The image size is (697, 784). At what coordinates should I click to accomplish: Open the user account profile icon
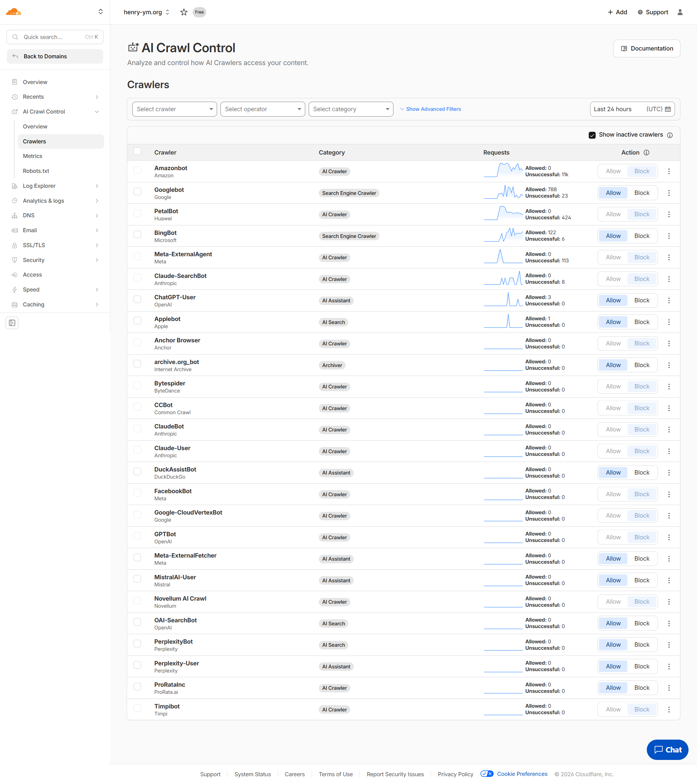(x=680, y=12)
